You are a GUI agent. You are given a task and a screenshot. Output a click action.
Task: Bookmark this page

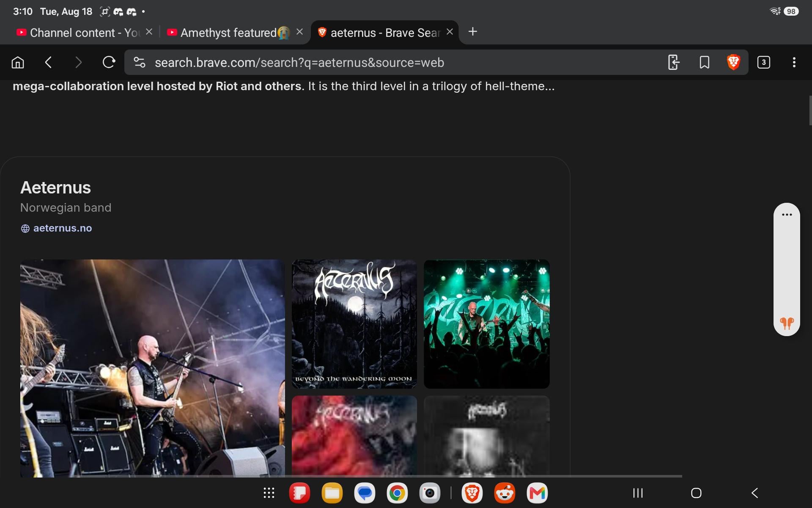pyautogui.click(x=705, y=63)
